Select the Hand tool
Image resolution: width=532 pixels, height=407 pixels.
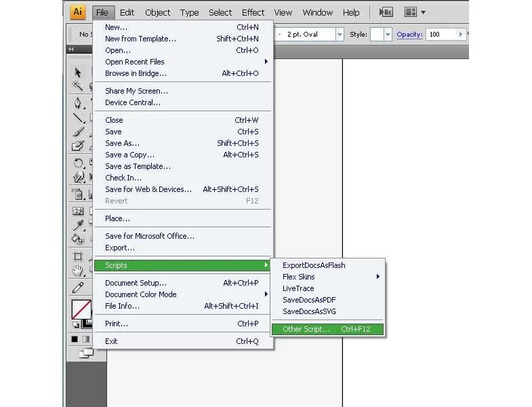pyautogui.click(x=78, y=271)
